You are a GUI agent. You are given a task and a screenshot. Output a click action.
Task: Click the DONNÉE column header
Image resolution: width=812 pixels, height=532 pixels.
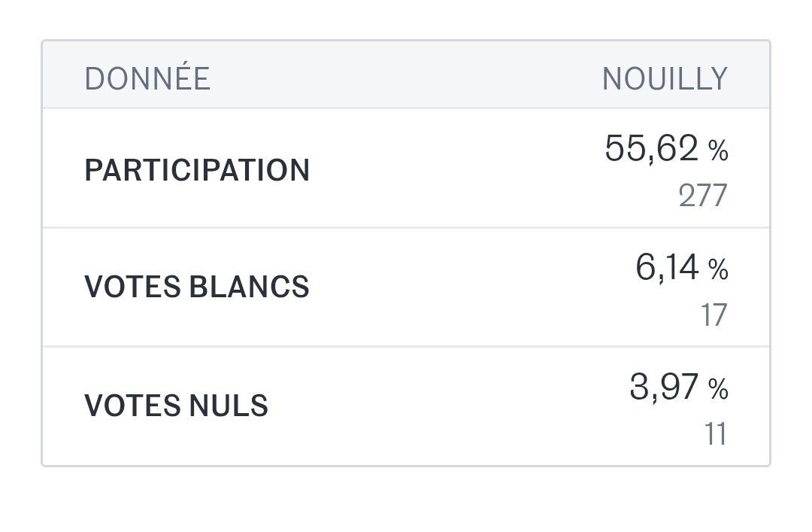[x=147, y=79]
